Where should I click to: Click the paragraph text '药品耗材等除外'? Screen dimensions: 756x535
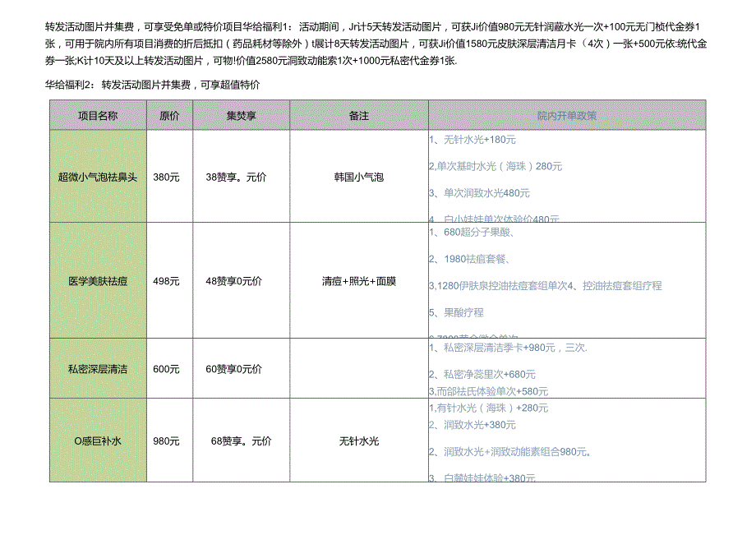[267, 44]
